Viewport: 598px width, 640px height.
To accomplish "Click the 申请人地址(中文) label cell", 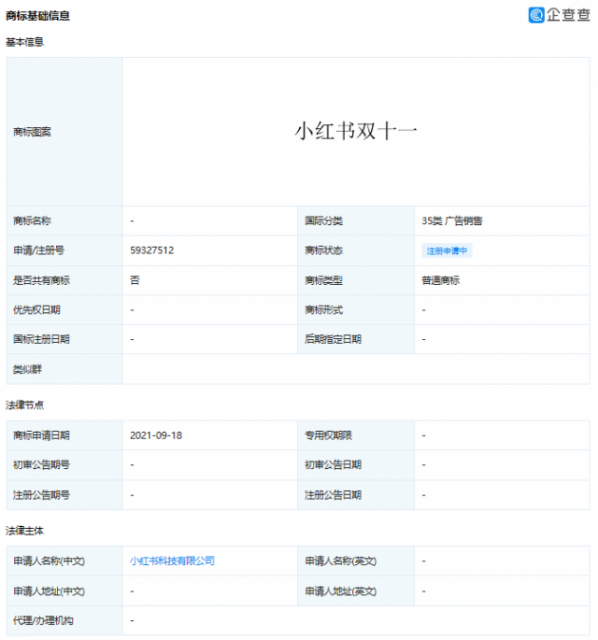I will tap(64, 591).
